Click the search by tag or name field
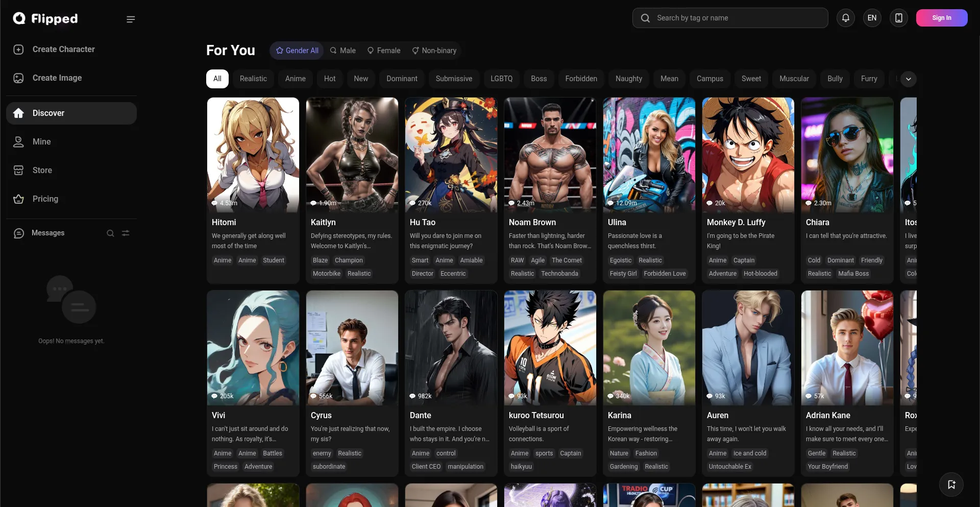 pos(735,18)
